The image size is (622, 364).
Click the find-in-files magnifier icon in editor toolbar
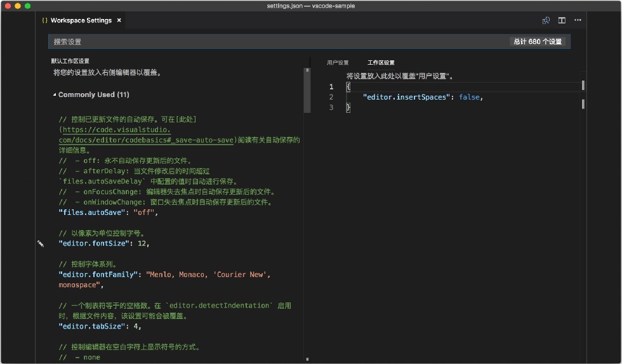tap(546, 20)
